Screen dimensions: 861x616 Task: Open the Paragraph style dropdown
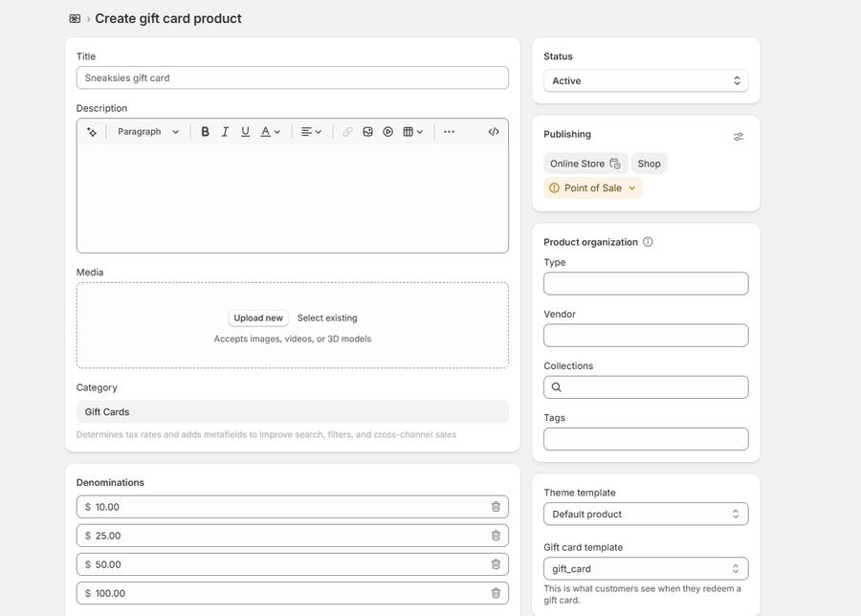click(x=148, y=132)
